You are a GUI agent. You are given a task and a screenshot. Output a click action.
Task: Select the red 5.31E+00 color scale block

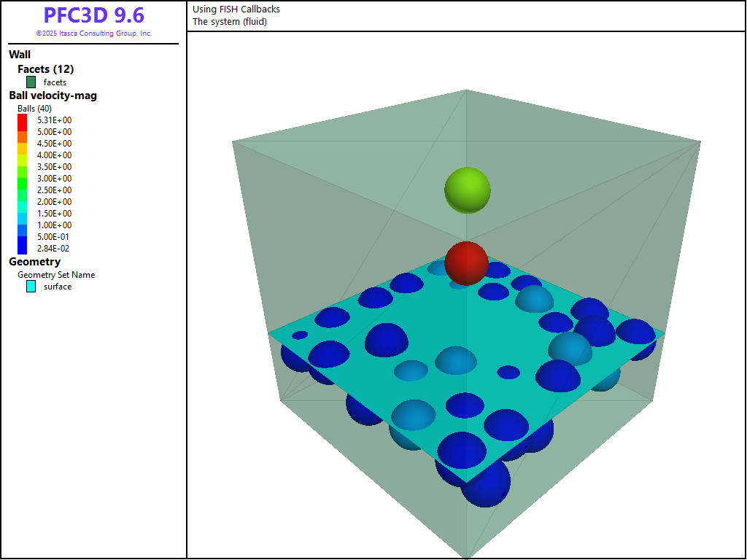pyautogui.click(x=22, y=120)
